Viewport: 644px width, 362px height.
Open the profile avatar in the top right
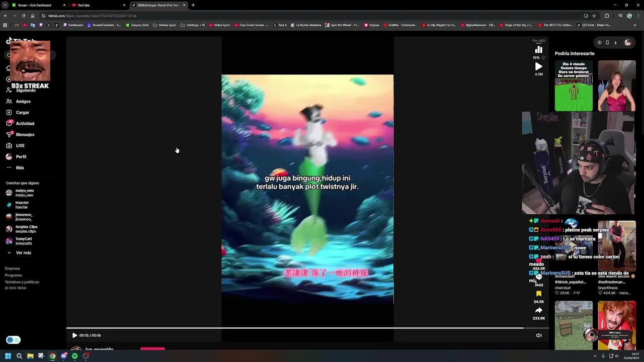pyautogui.click(x=627, y=43)
